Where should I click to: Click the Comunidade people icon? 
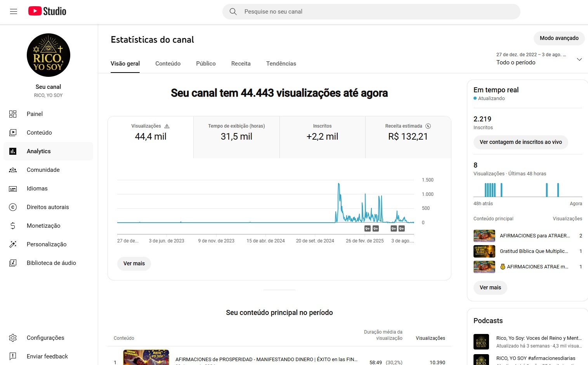[x=13, y=170]
